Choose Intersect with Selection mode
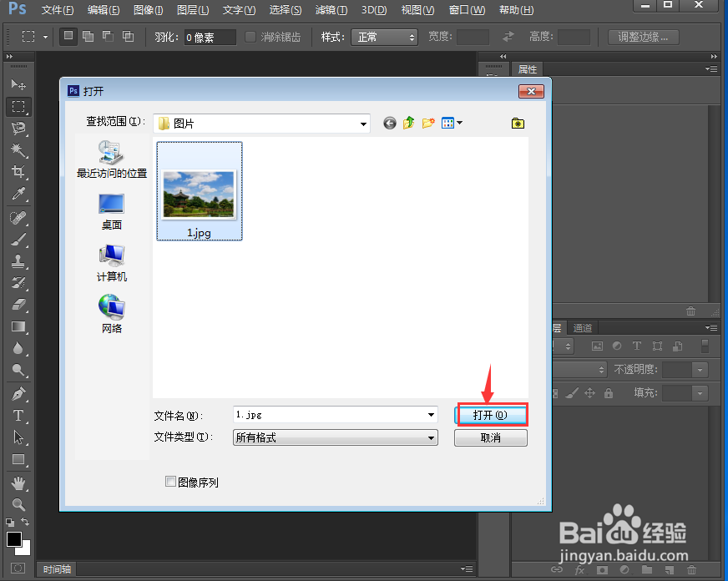728x581 pixels. pyautogui.click(x=128, y=36)
